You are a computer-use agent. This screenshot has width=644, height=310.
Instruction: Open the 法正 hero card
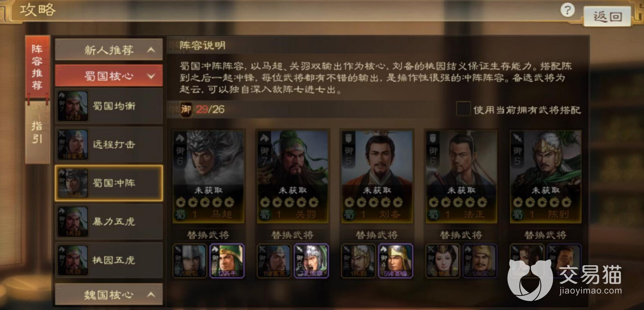462,176
